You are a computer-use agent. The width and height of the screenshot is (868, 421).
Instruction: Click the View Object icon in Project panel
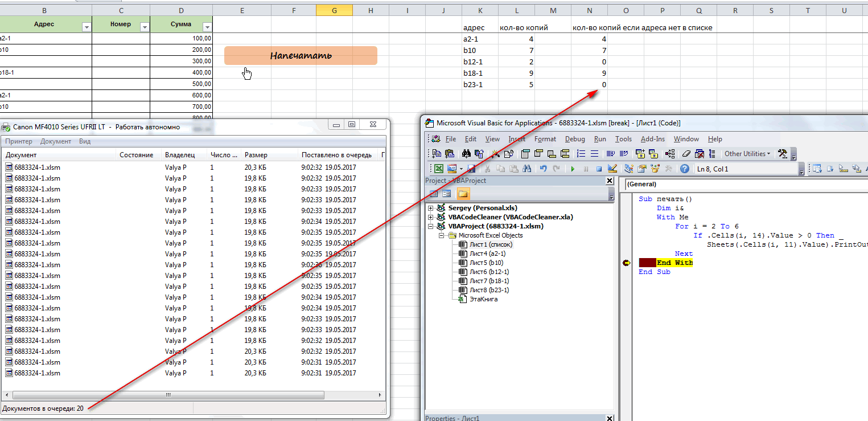(447, 194)
